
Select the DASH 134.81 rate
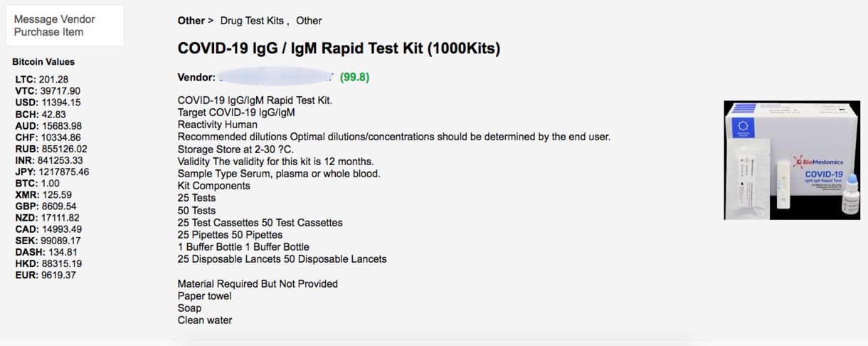point(46,252)
